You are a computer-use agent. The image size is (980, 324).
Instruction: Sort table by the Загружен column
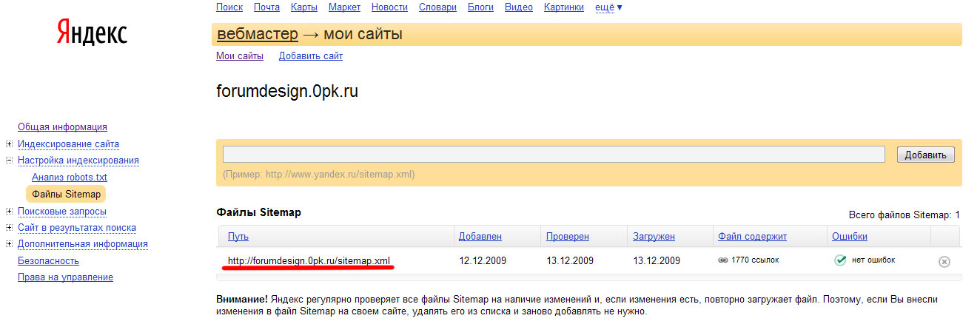click(654, 237)
